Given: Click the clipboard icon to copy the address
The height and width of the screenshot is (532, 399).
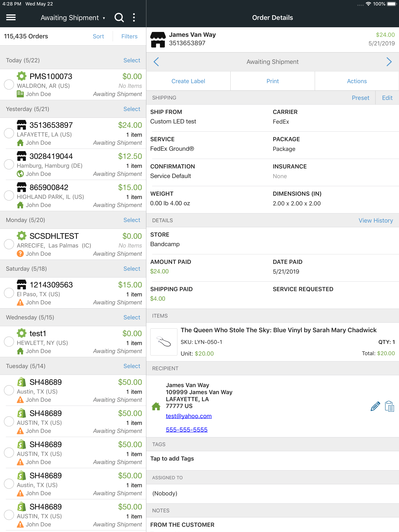Looking at the screenshot, I should (390, 406).
